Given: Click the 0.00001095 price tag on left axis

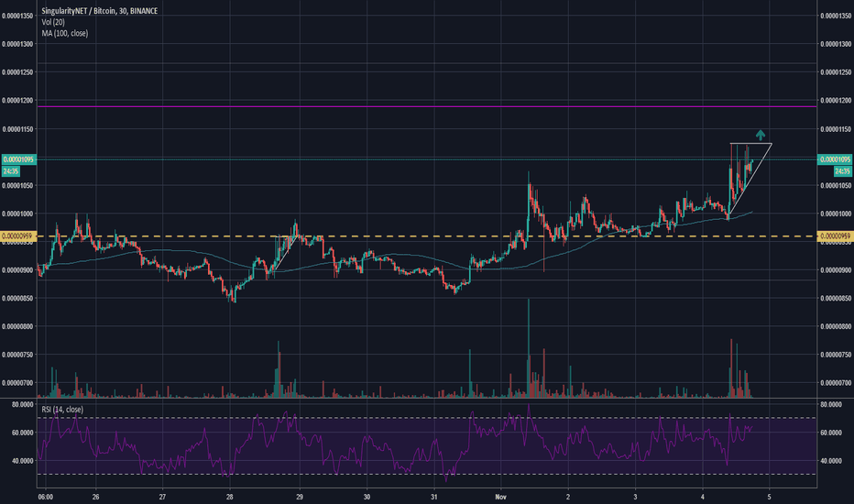Looking at the screenshot, I should (x=19, y=159).
